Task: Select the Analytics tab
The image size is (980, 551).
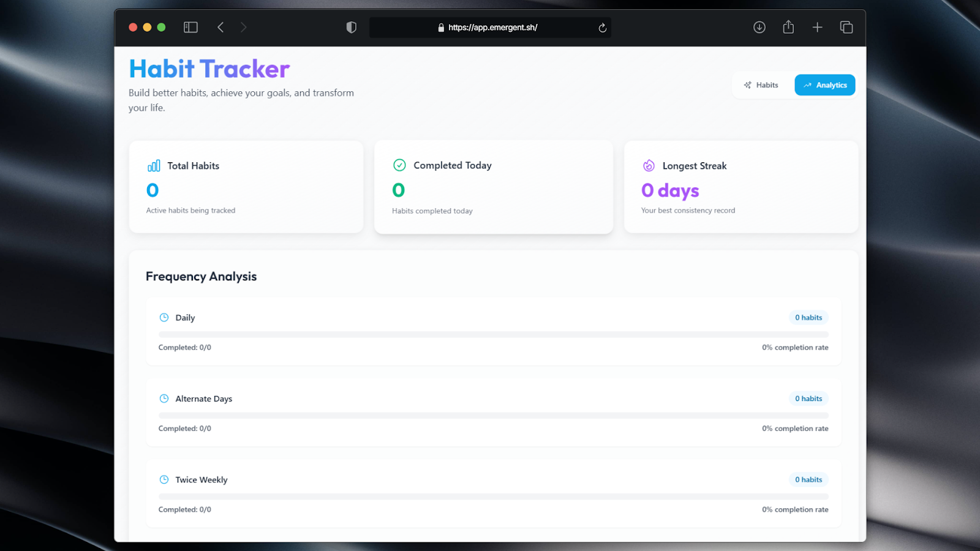Action: (x=825, y=85)
